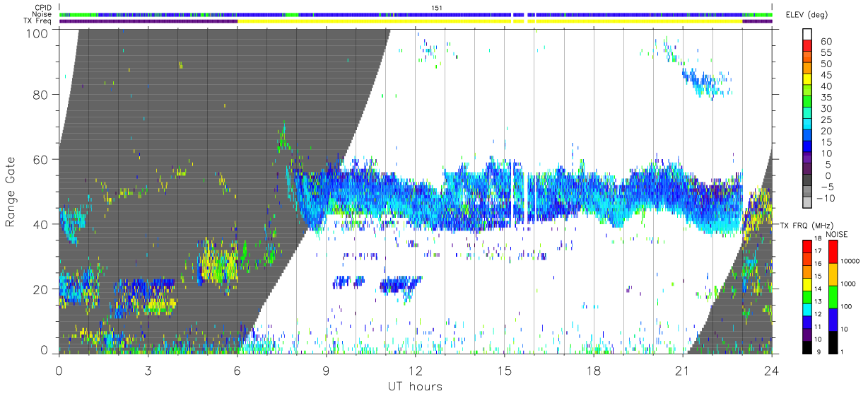Click the 'TX Freq' strip label

(38, 21)
